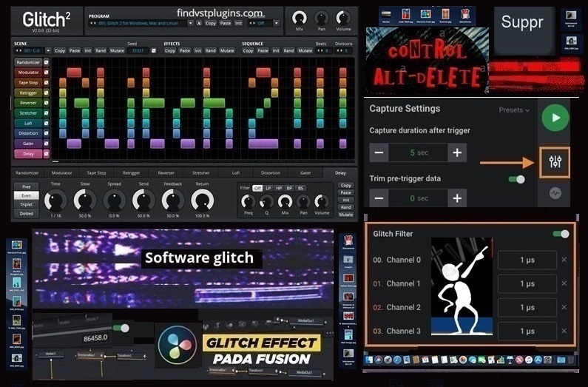Click the dice icon next to Seed value
This screenshot has width=588, height=387.
pyautogui.click(x=154, y=50)
